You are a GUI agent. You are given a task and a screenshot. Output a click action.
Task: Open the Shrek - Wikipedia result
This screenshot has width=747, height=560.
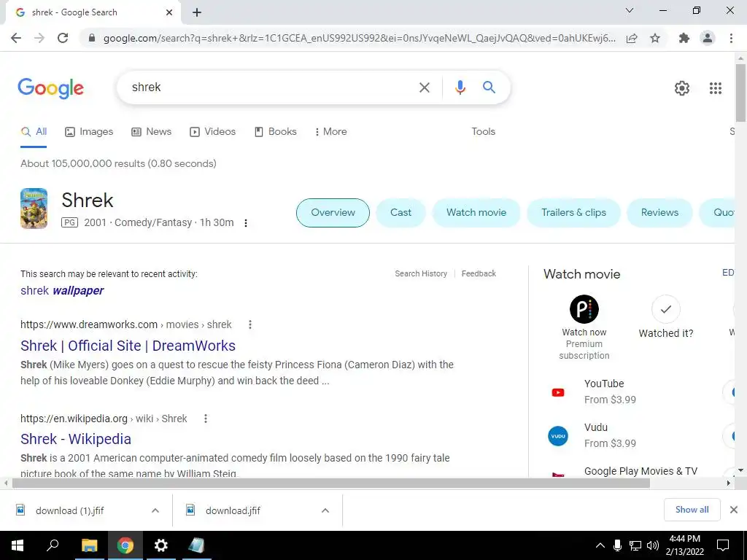(76, 439)
